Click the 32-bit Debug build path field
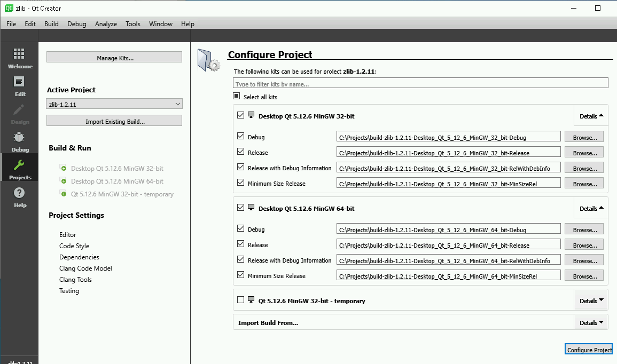This screenshot has height=364, width=617. pos(449,137)
